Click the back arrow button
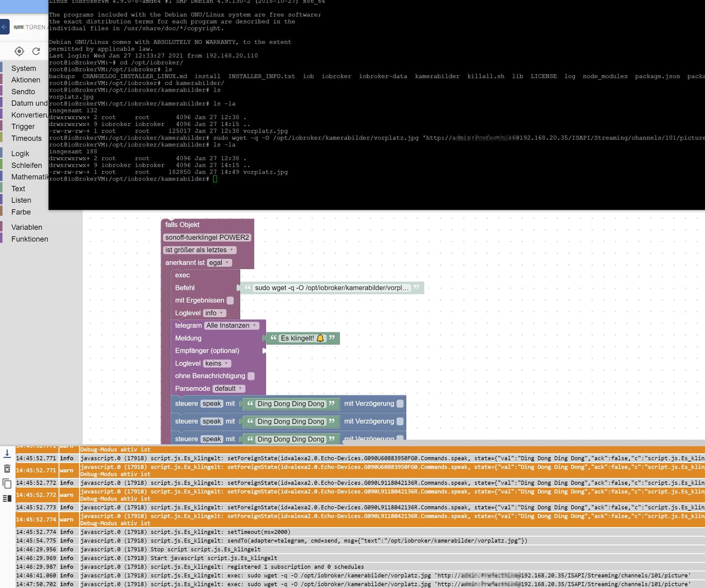 (x=4, y=27)
